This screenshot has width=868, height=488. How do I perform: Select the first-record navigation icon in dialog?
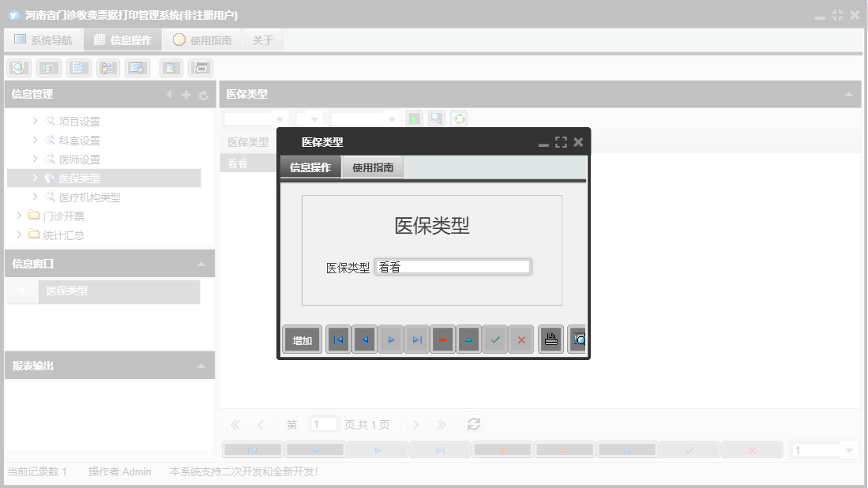[x=338, y=340]
